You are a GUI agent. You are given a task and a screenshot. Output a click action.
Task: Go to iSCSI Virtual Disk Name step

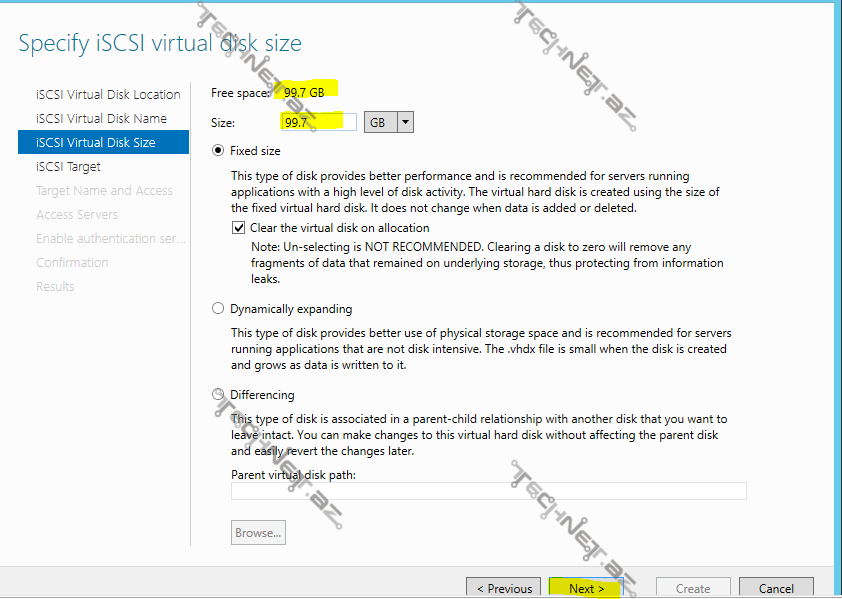point(101,119)
